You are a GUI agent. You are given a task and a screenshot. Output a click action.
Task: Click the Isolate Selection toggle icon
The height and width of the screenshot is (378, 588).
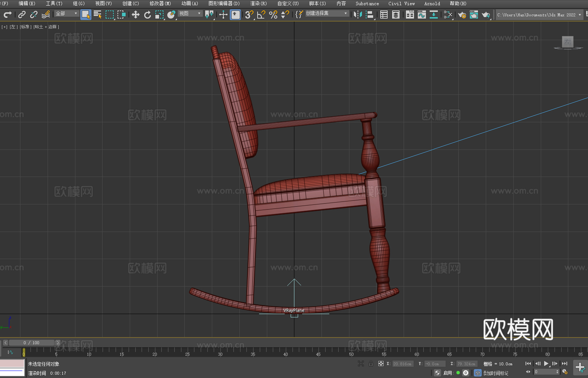(x=361, y=364)
